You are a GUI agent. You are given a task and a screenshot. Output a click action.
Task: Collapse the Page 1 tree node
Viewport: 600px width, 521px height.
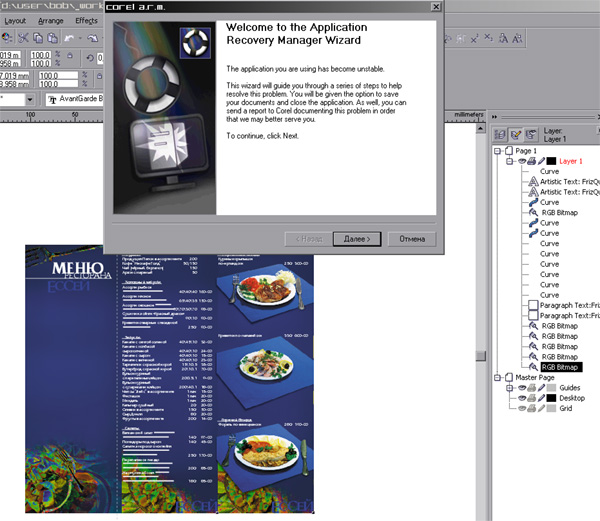(497, 151)
